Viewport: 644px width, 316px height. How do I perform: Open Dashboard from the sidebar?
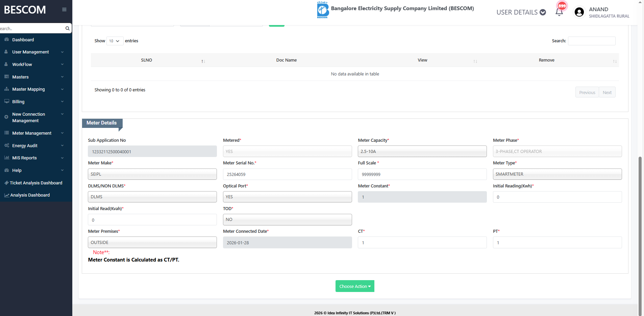(23, 40)
